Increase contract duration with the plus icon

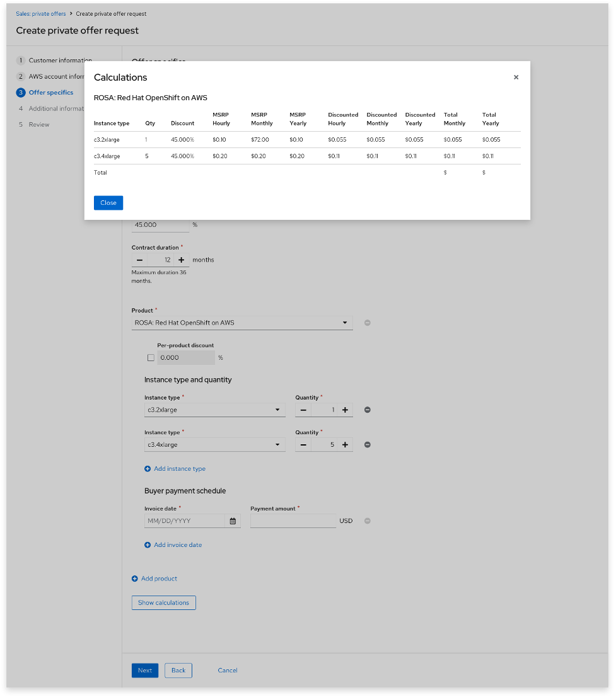[181, 260]
